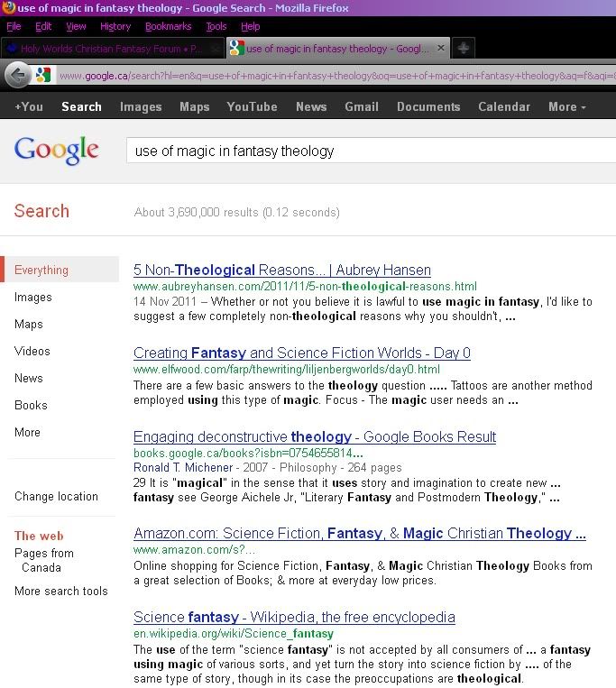Click the Google site identity favicon in URL bar

coord(42,76)
